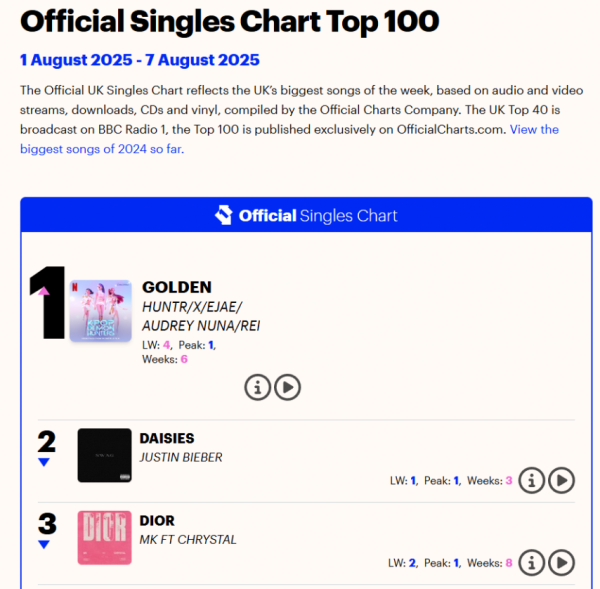Play the Dior track preview
Viewport: 600px width, 589px height.
tap(561, 563)
